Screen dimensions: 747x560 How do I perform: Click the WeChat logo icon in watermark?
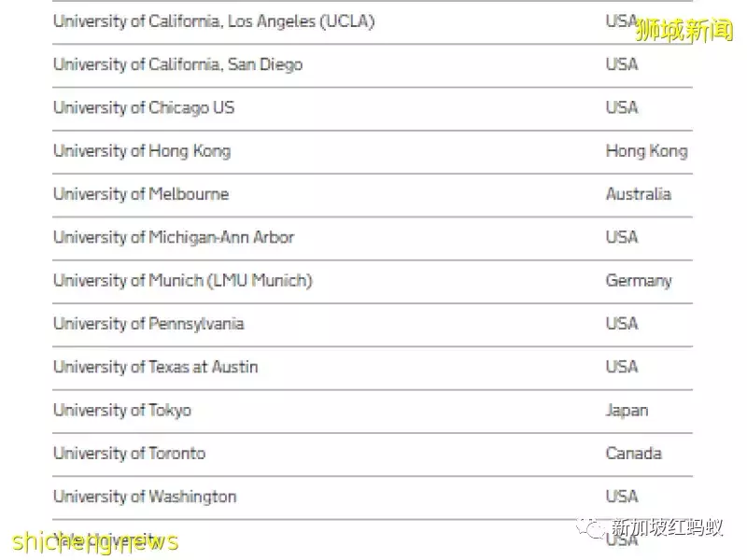click(589, 528)
